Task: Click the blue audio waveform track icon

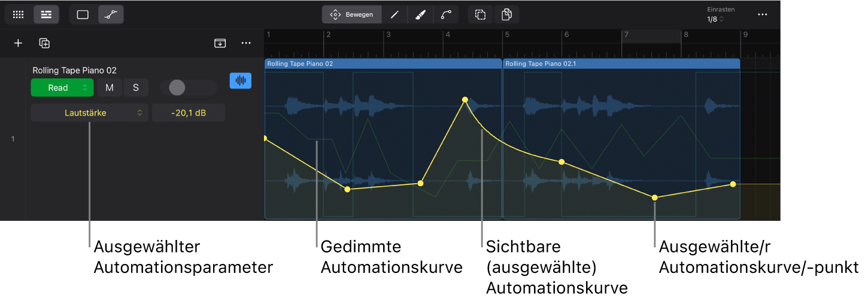Action: (x=241, y=81)
